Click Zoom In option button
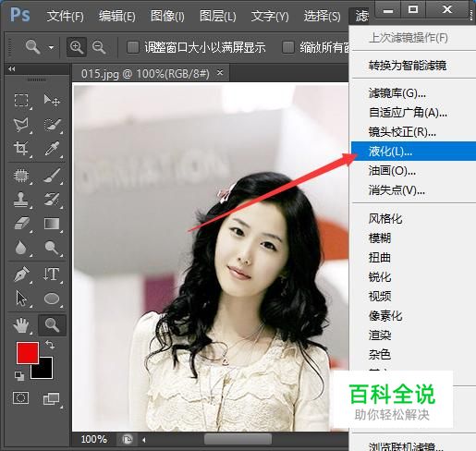Screen dimensions: 476x451 coord(76,47)
